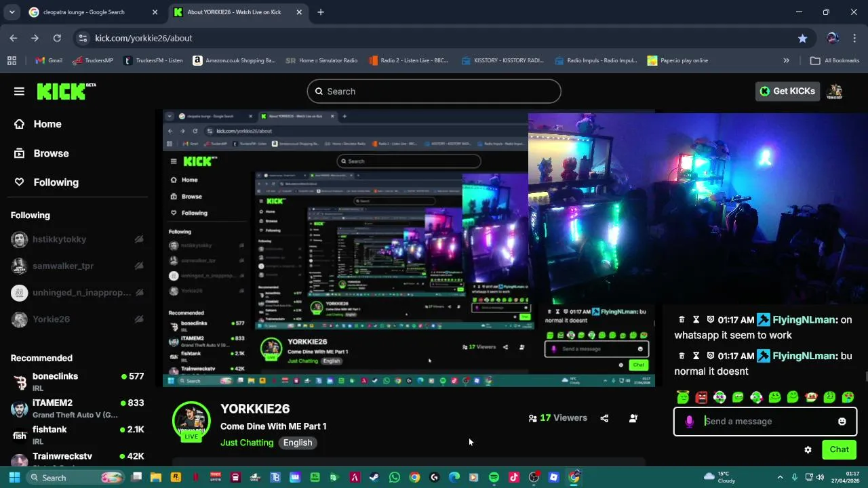Screen dimensions: 868x488
Task: Click the ban shield on 'bu normal it doesnt' message
Action: point(710,356)
